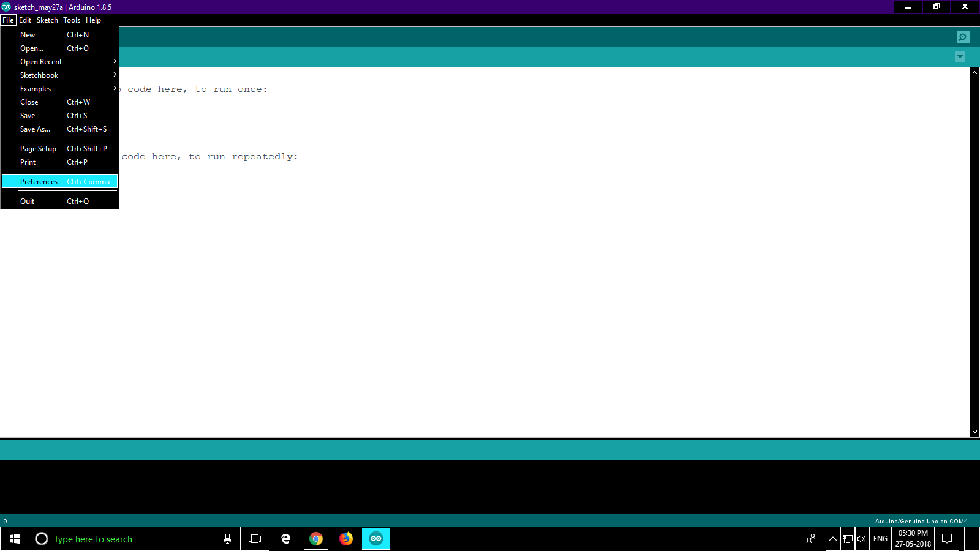Click the Arduino logo in title bar
The height and width of the screenshot is (551, 980).
[x=6, y=7]
